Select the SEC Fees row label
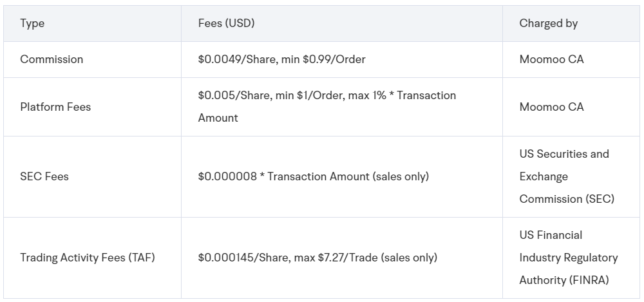 coord(44,176)
